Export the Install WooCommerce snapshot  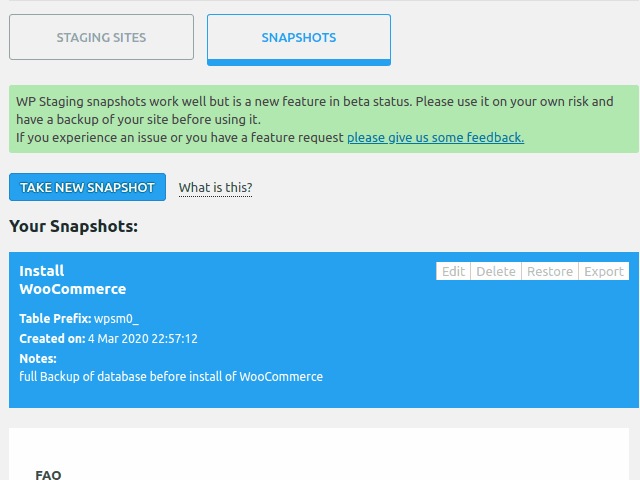pos(604,271)
